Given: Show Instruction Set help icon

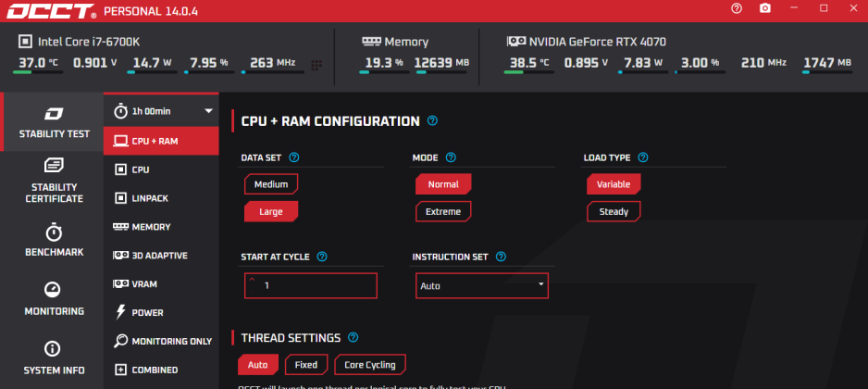Looking at the screenshot, I should coord(501,257).
